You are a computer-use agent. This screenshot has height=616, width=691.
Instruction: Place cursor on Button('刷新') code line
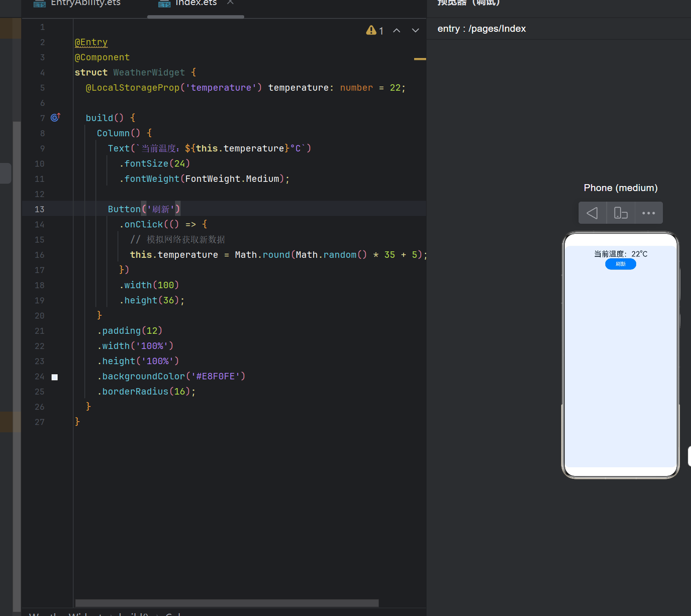click(144, 209)
